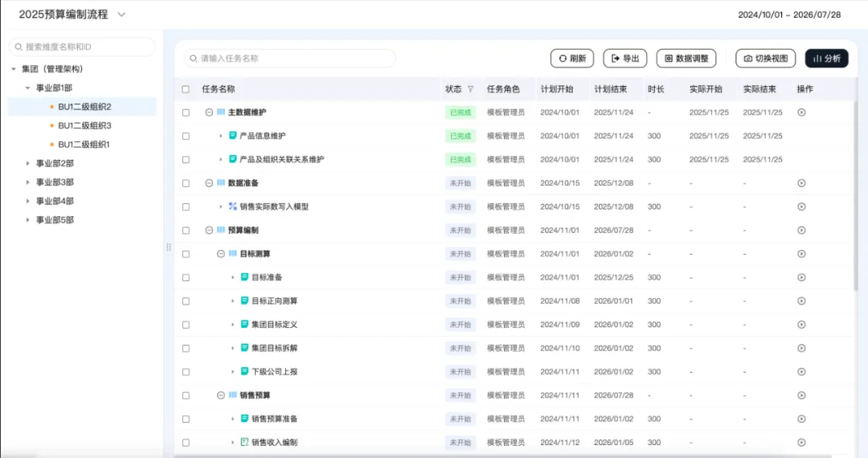Click the 导出 export button
Screen dimensions: 868x458
tap(625, 58)
